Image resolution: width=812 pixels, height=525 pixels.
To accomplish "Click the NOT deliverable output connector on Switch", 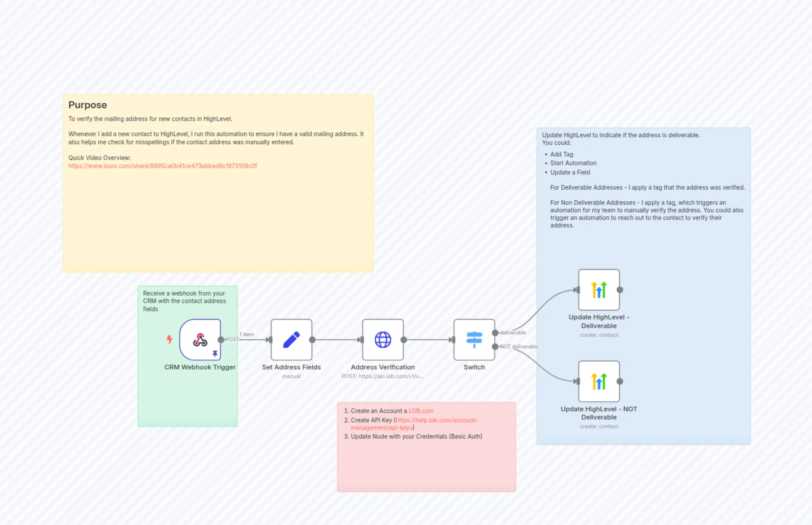I will (x=496, y=346).
